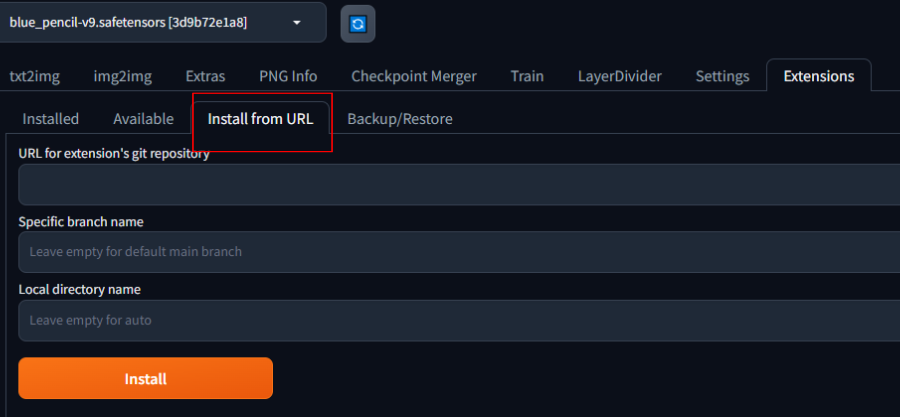Viewport: 900px width, 417px height.
Task: Switch to the Backup/Restore sub-tab
Action: [x=400, y=119]
